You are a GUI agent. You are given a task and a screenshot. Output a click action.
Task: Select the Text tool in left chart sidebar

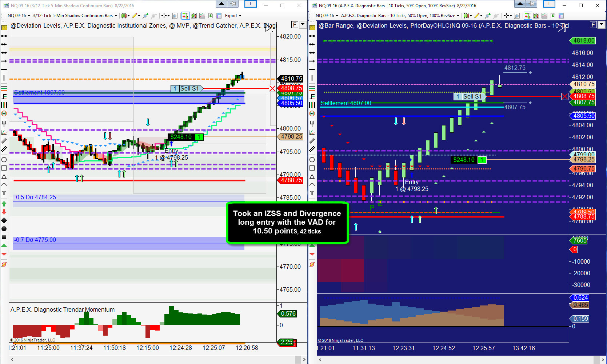4,193
